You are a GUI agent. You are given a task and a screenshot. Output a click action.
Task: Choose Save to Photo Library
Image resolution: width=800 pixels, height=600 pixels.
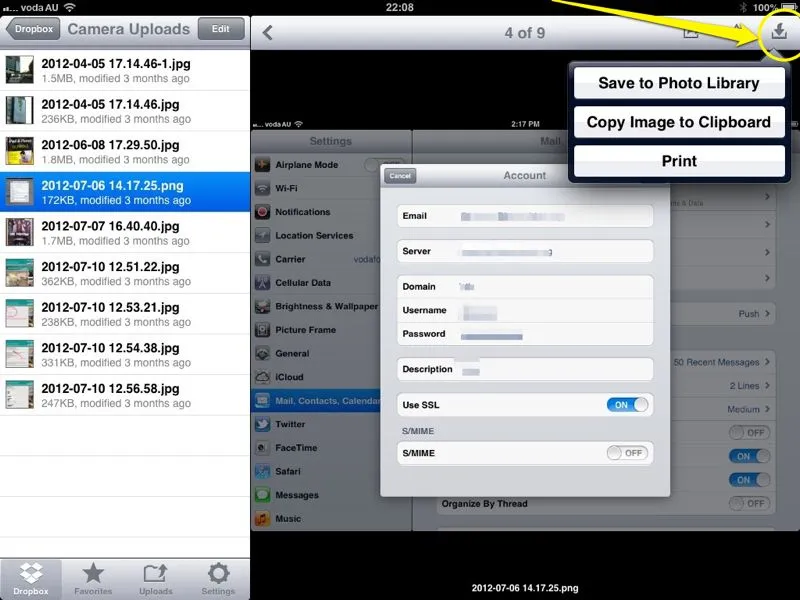pos(679,84)
